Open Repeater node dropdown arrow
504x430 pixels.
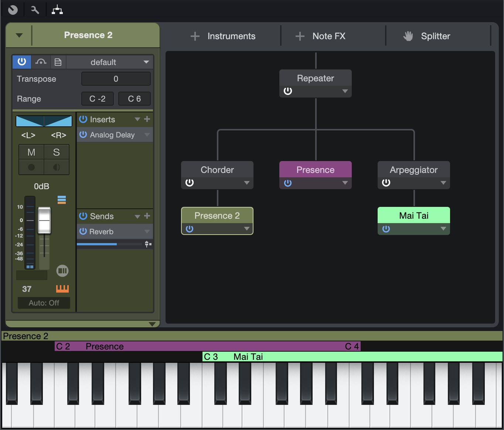(345, 91)
